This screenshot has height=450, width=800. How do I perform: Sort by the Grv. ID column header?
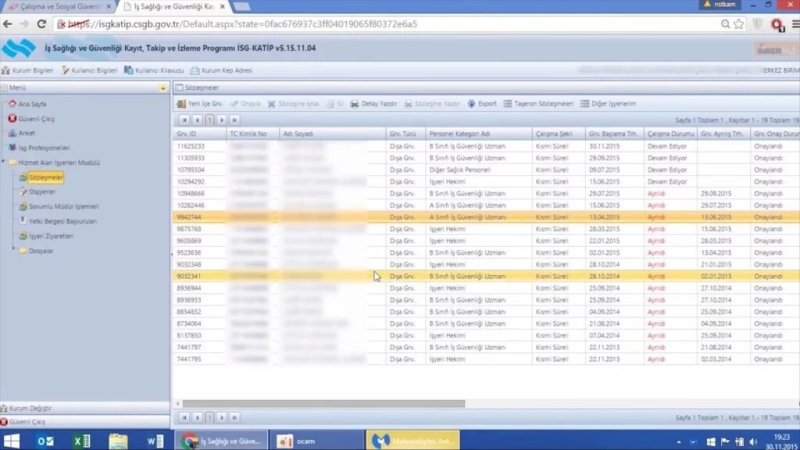click(x=186, y=133)
